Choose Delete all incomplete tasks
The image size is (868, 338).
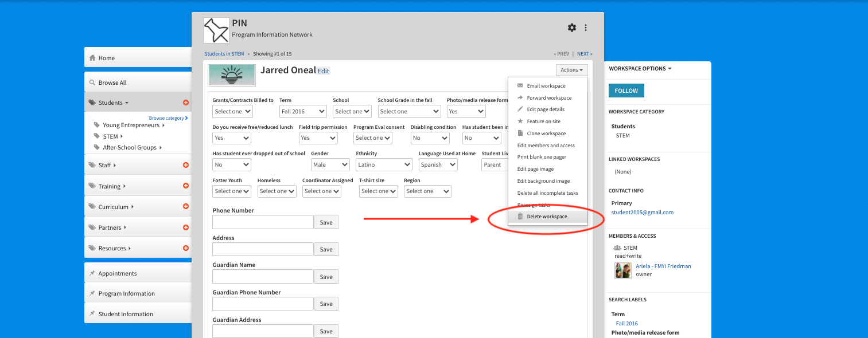[x=547, y=193]
